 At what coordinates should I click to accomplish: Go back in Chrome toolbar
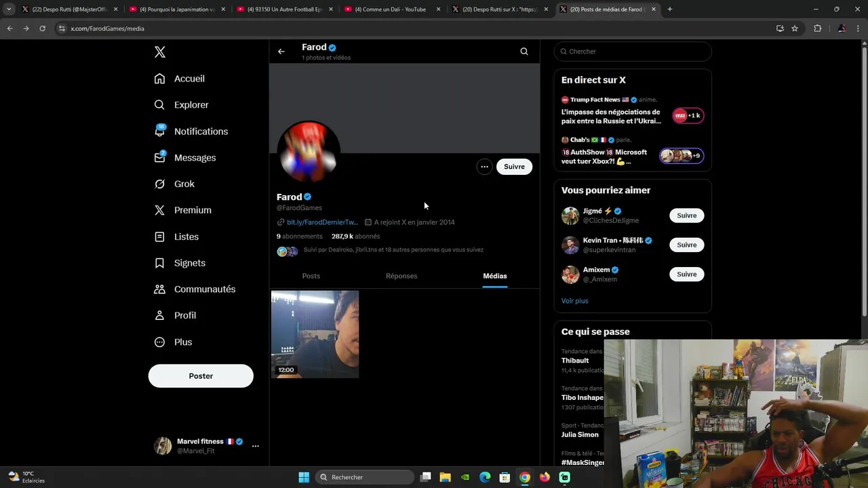pyautogui.click(x=9, y=28)
